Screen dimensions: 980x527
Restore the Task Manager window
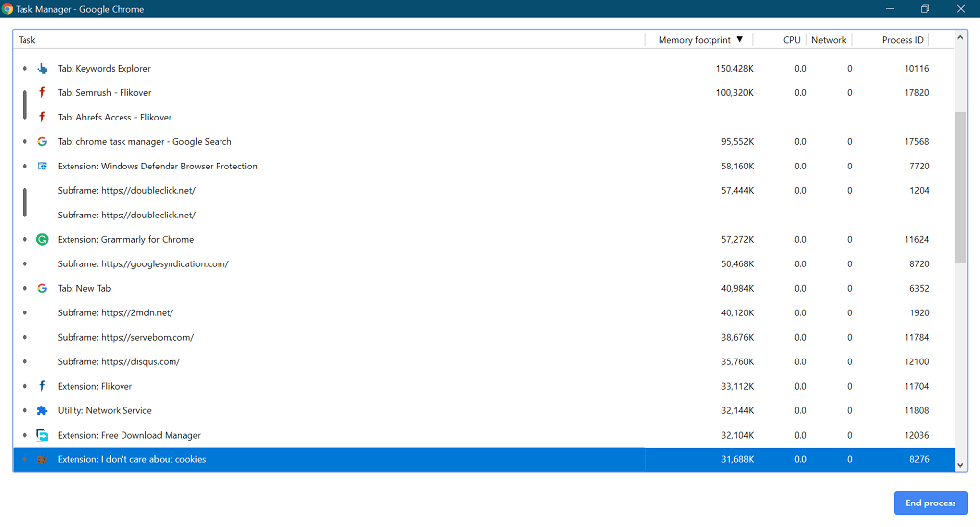click(x=925, y=9)
